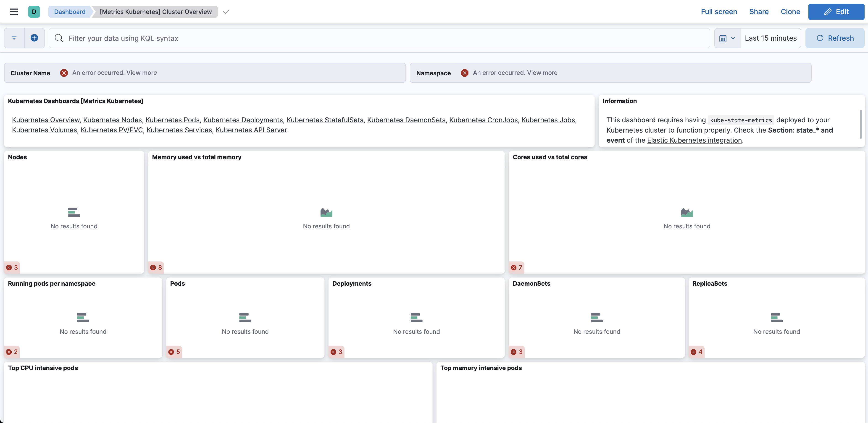Expand the calendar quick date menu
The height and width of the screenshot is (423, 868).
727,38
